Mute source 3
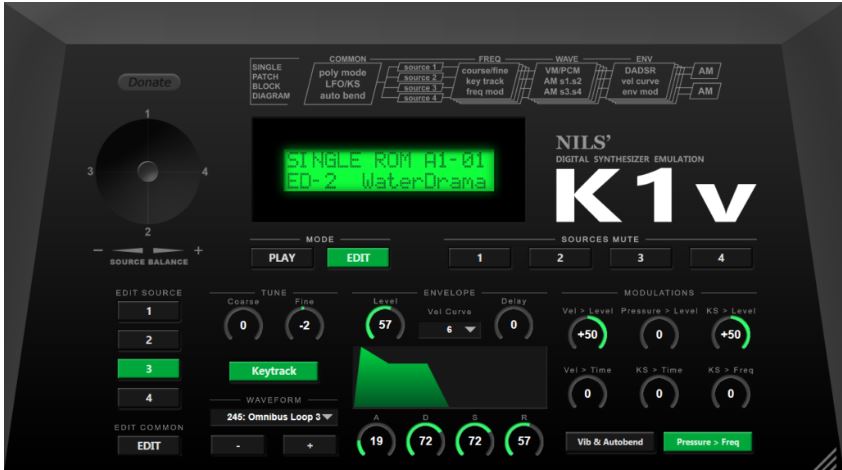 (640, 258)
